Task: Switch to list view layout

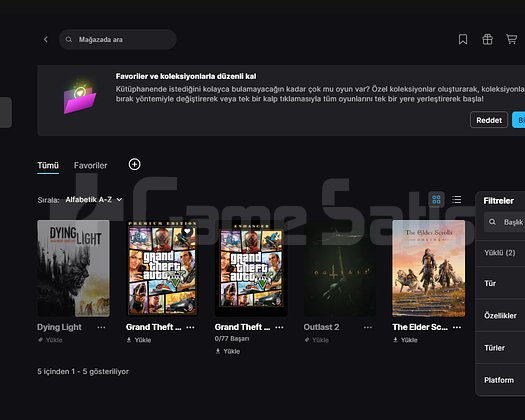Action: coord(456,200)
